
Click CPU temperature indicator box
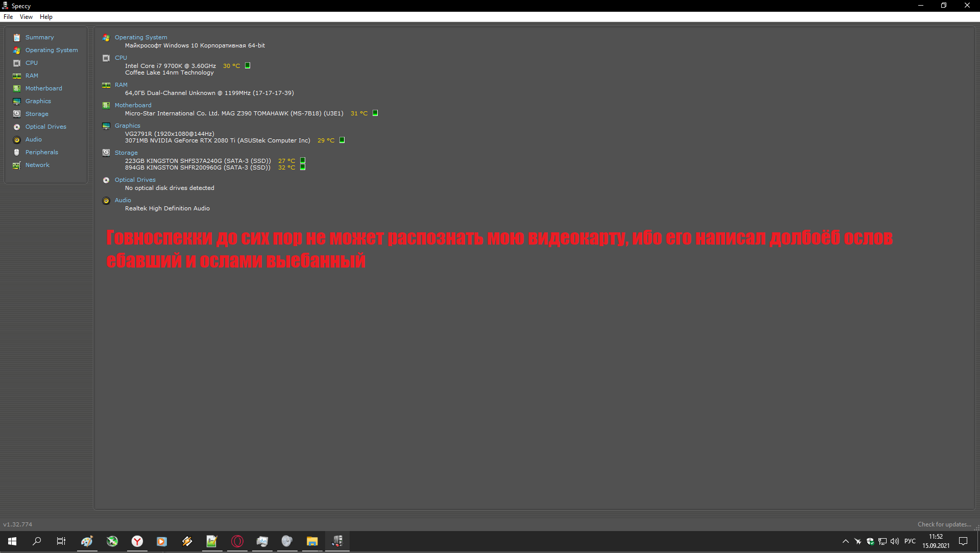point(248,65)
